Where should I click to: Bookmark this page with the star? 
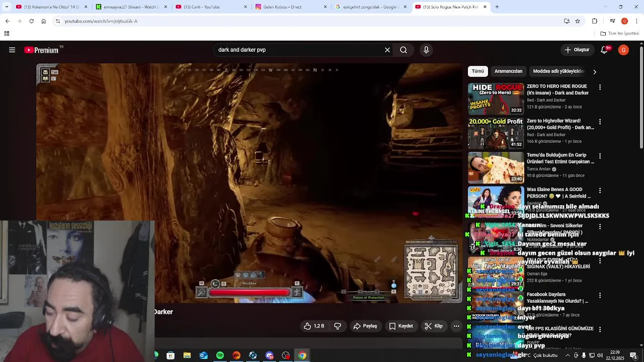[578, 21]
